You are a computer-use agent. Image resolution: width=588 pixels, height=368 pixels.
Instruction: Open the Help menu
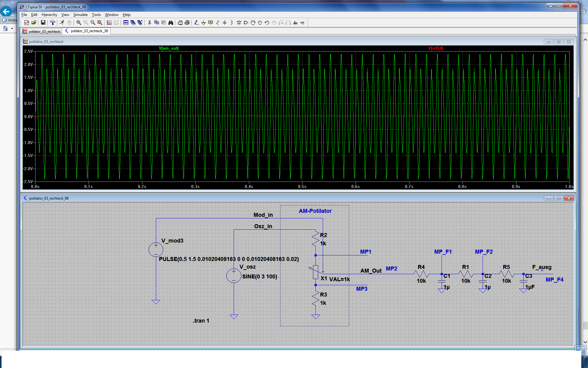tap(126, 15)
